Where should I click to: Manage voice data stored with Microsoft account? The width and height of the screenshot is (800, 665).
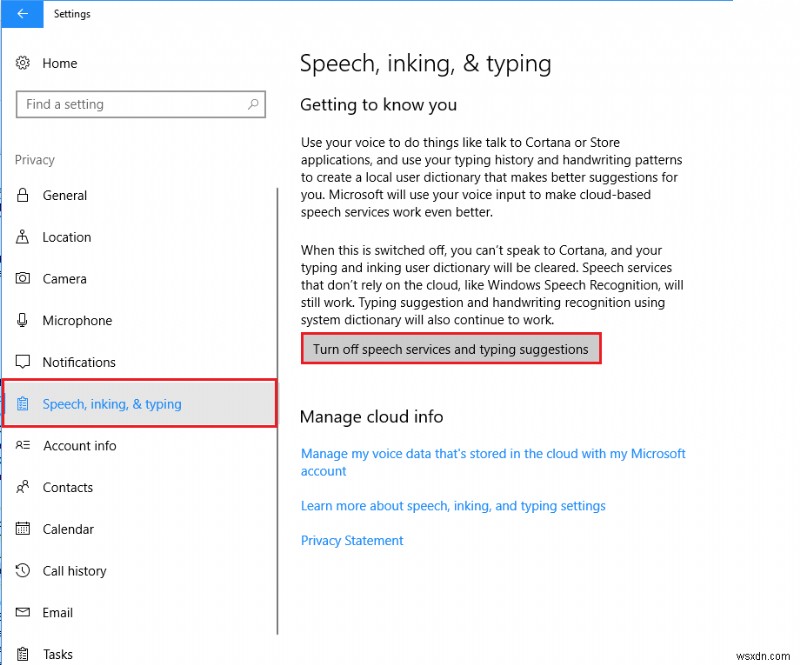493,462
